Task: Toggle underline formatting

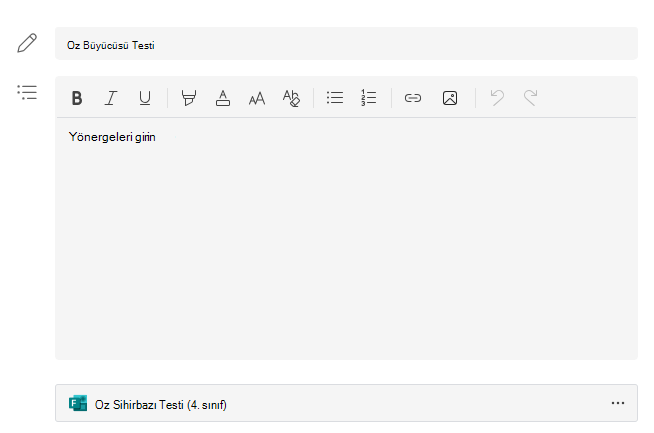Action: coord(145,98)
